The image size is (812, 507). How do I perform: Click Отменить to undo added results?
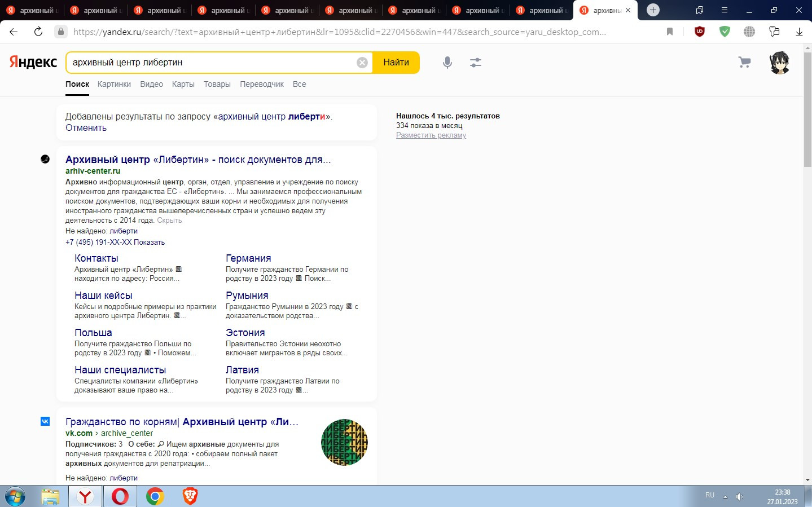coord(86,127)
